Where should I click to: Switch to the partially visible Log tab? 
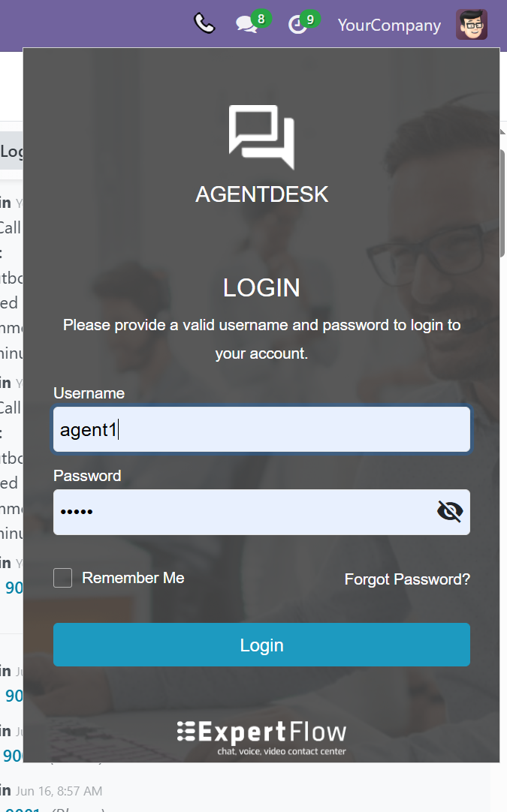click(x=11, y=152)
